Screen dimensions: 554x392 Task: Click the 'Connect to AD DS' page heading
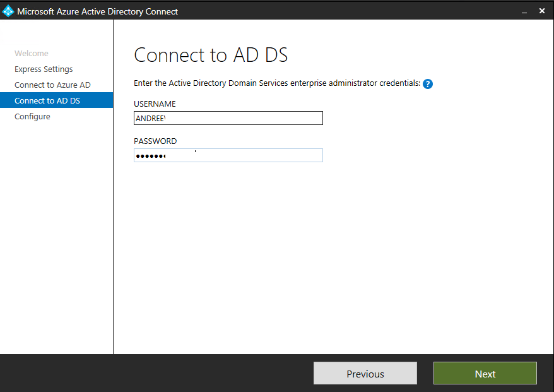click(211, 55)
